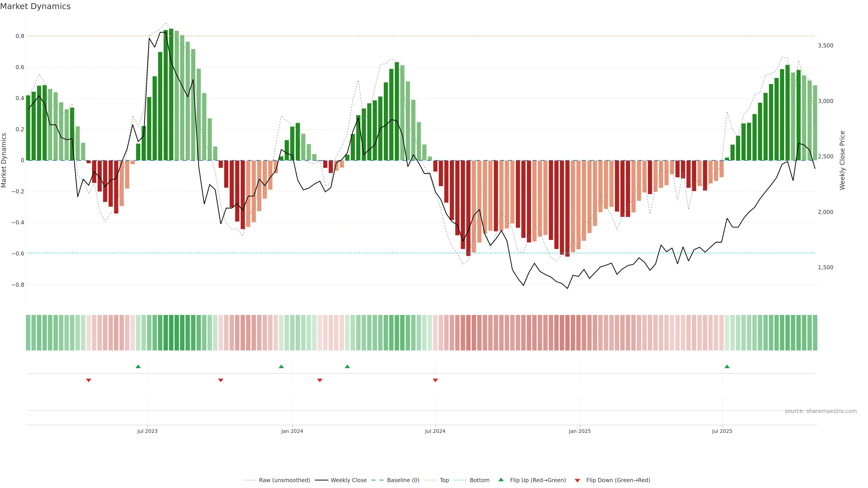Click the green flip-up marker just before Jan 2024
Viewport: 868px width, 488px height.
(281, 366)
